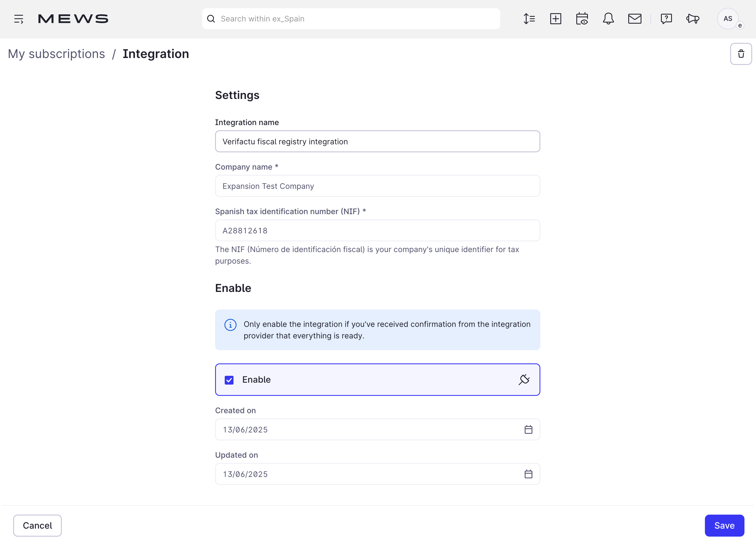Screen dimensions: 756x541
Task: Click the Settings section heading
Action: tap(237, 95)
